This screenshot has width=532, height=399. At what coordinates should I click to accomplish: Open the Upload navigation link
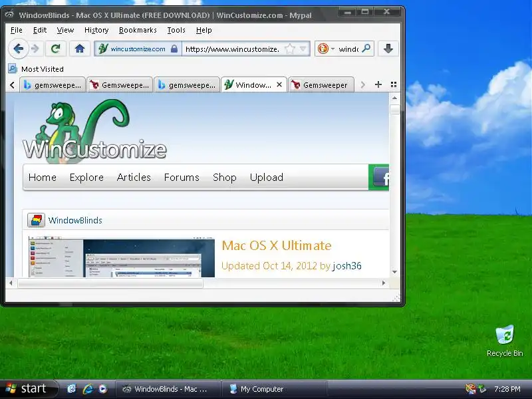click(x=267, y=178)
